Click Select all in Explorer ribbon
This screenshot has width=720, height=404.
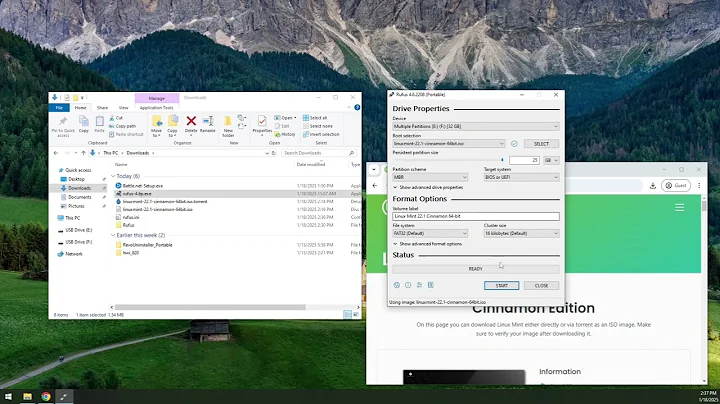click(315, 118)
